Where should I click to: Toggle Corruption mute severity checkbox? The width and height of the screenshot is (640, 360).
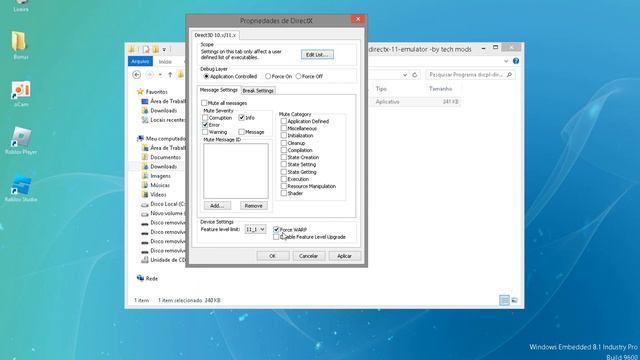(x=205, y=118)
